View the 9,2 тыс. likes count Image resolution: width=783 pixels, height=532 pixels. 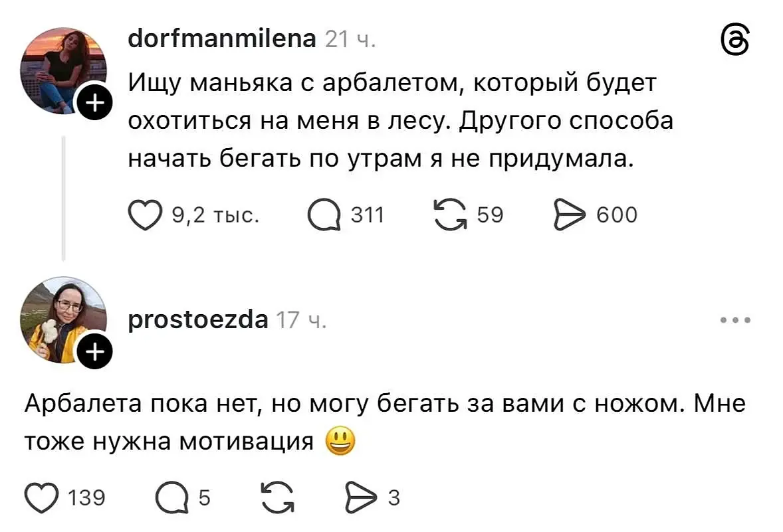216,215
